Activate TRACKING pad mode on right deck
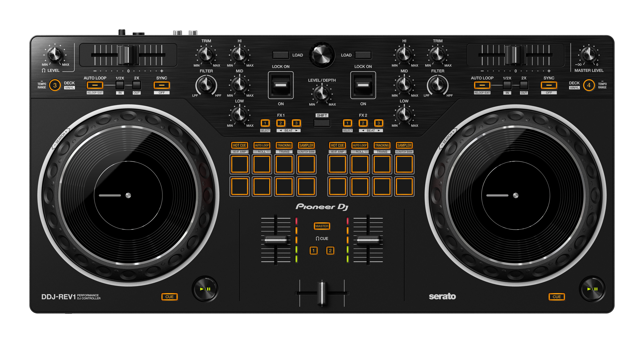 382,145
